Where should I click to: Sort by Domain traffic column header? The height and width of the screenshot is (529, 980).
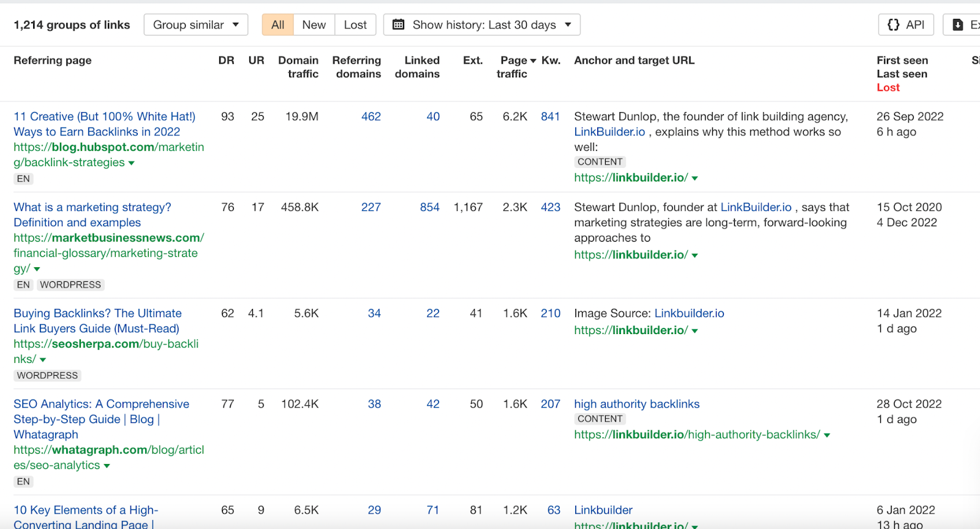coord(298,67)
